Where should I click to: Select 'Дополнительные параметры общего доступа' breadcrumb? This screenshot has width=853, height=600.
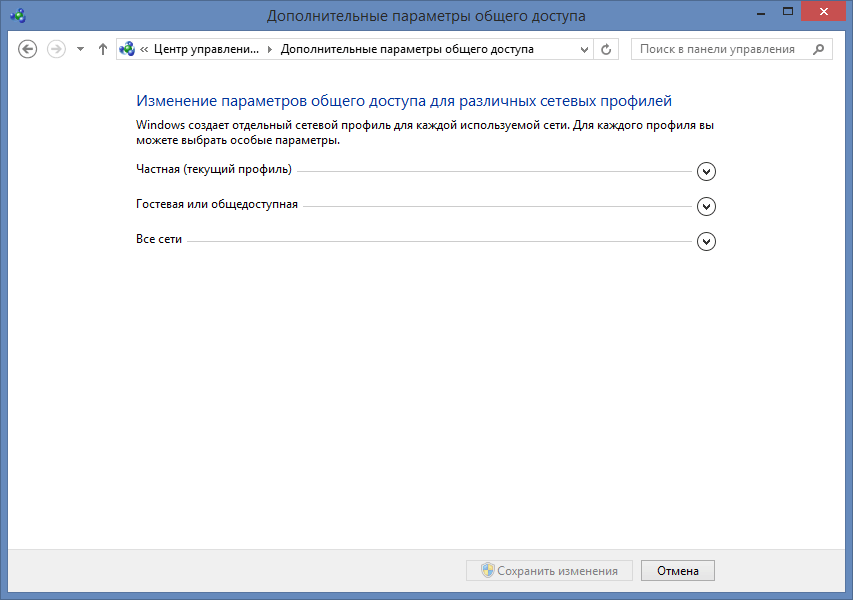[x=407, y=49]
